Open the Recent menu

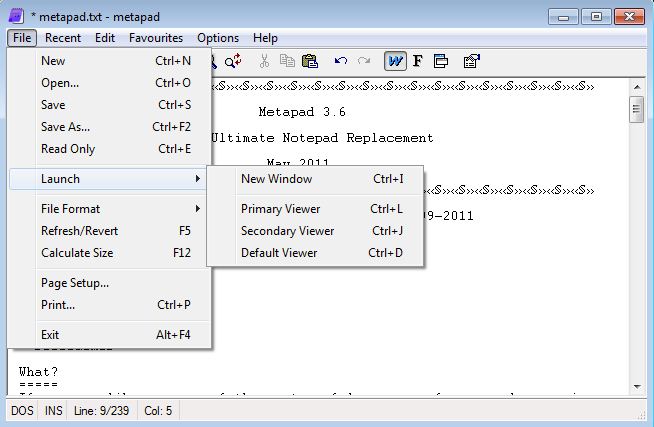pyautogui.click(x=63, y=38)
